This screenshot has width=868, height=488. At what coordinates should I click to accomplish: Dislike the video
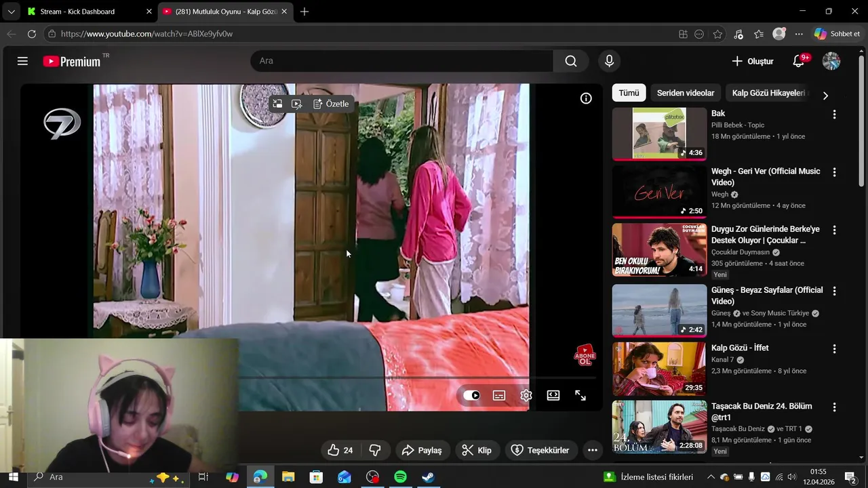pos(375,450)
